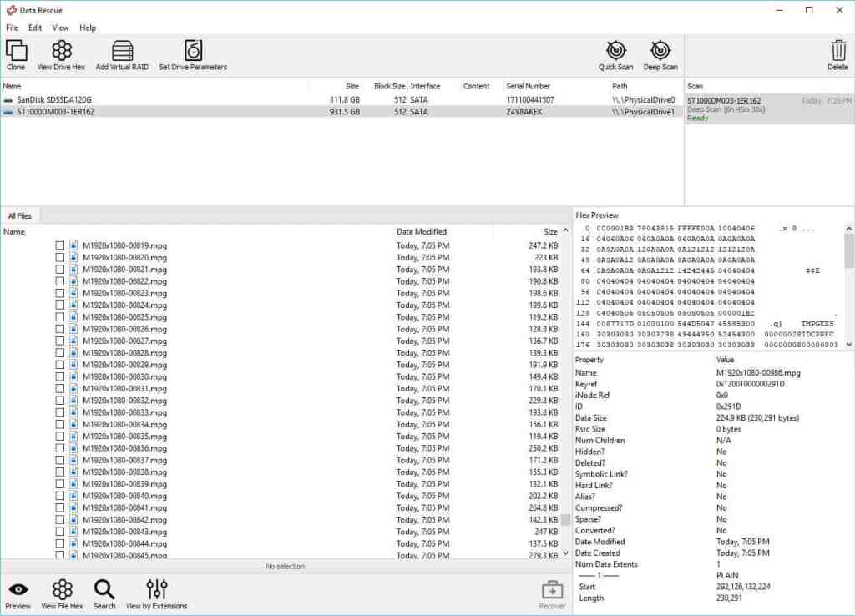Image resolution: width=855 pixels, height=616 pixels.
Task: Sort files by the Size column
Action: tap(549, 231)
